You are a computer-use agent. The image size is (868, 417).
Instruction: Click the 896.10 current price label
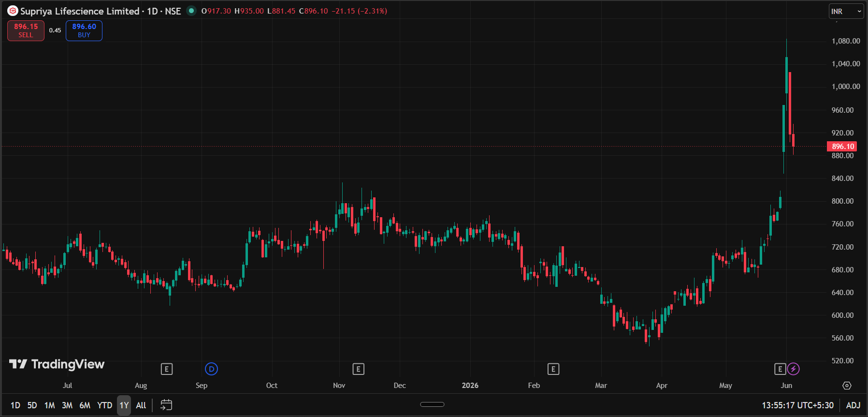tap(843, 146)
